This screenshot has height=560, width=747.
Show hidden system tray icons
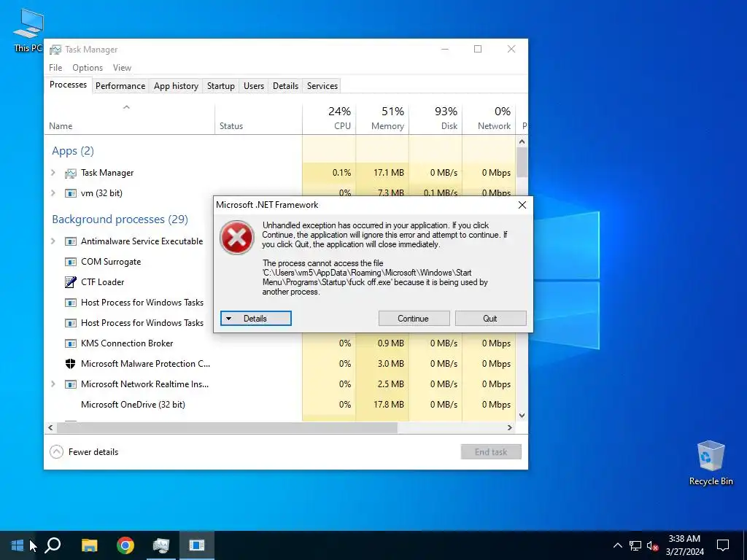[617, 545]
